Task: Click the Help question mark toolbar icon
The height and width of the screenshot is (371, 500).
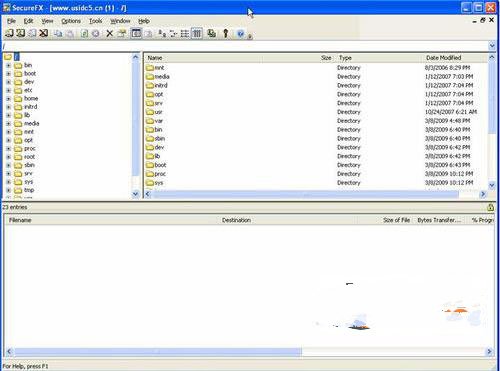Action: (x=240, y=33)
